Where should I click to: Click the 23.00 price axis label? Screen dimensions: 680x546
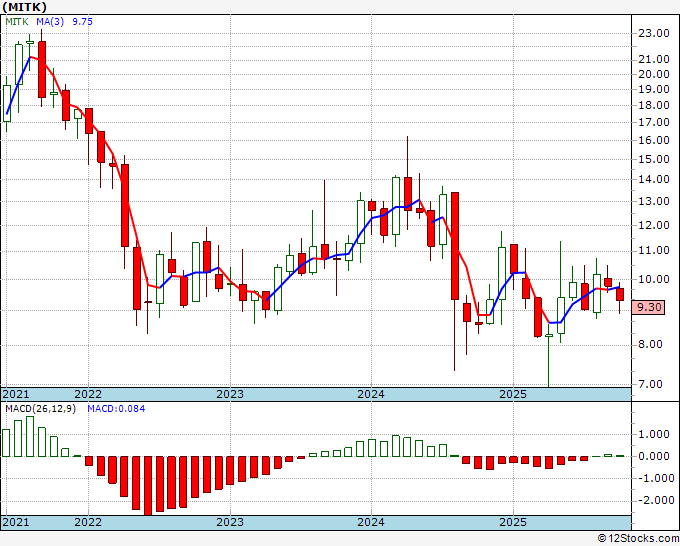pos(654,33)
